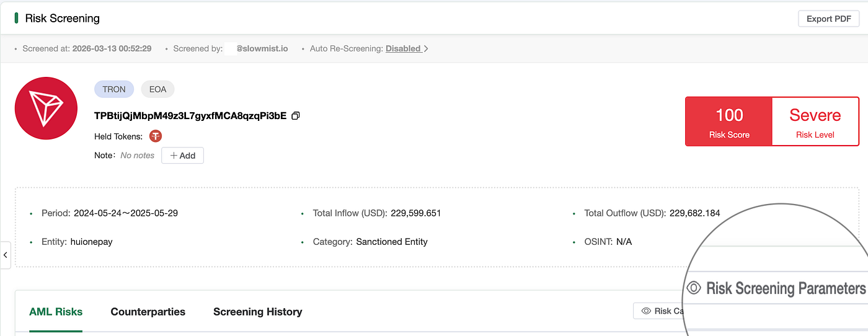Expand the collapsed left side panel arrow
The image size is (868, 336).
(x=6, y=255)
